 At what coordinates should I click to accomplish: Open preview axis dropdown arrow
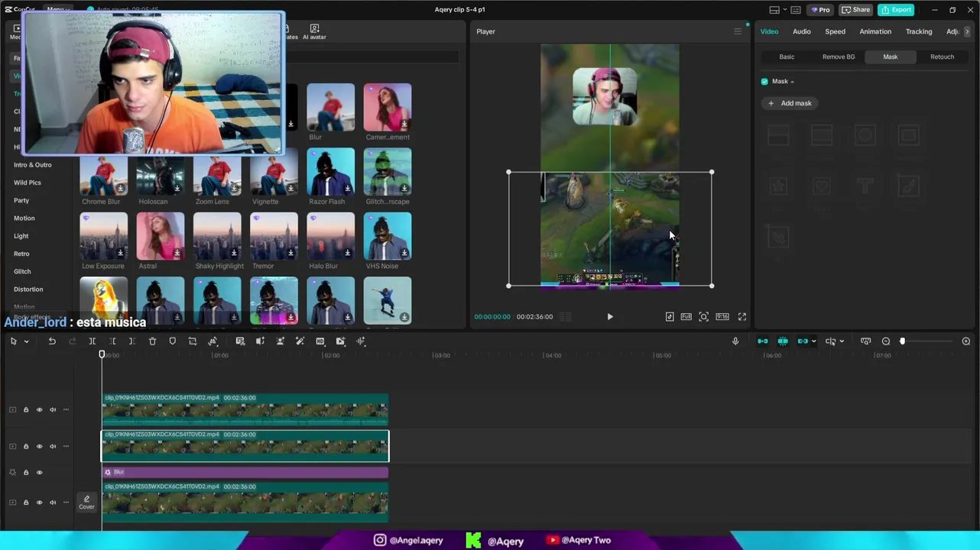click(842, 341)
